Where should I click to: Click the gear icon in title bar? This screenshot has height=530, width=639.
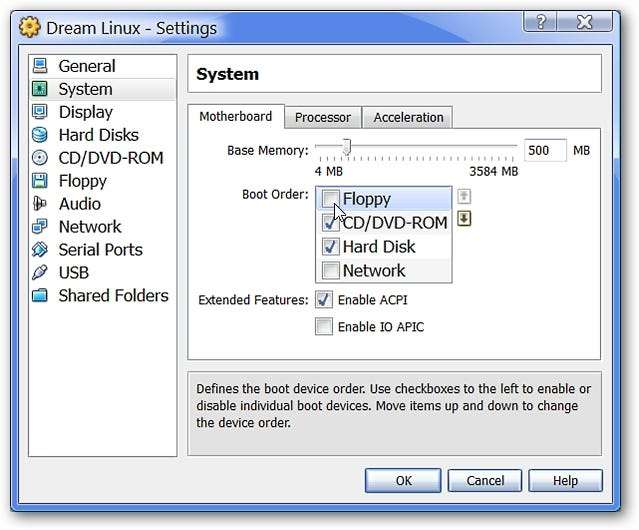(x=29, y=27)
